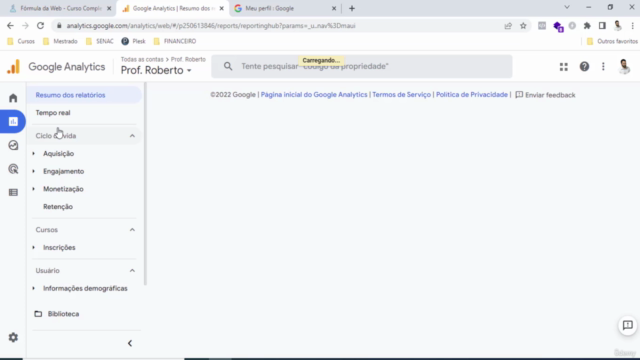Open the Explore icon in left rail
This screenshot has height=360, width=640.
click(x=13, y=145)
